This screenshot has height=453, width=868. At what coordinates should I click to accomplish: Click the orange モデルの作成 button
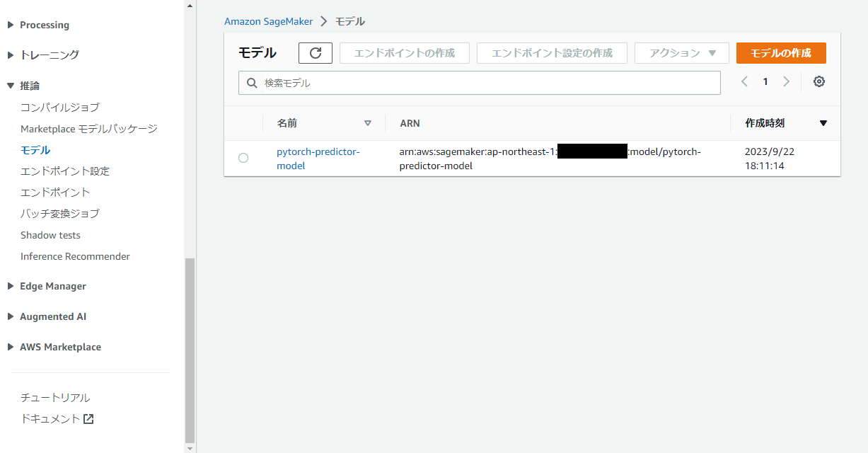pos(781,52)
